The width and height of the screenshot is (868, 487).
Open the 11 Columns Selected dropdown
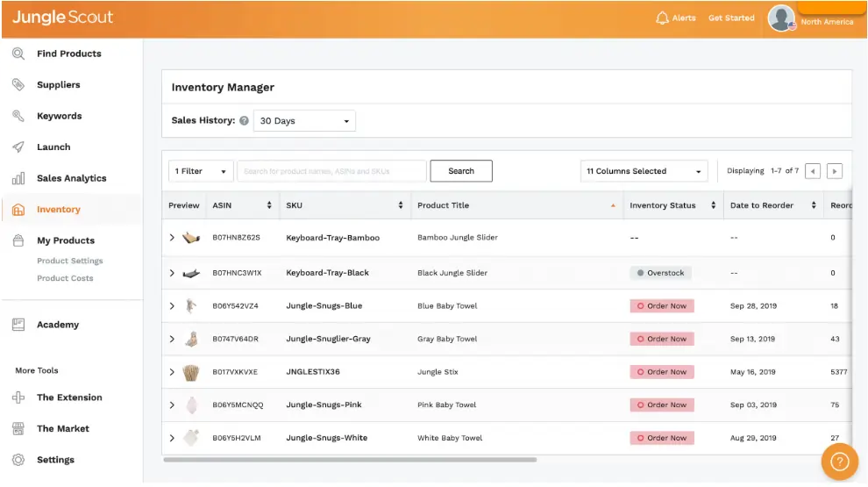pyautogui.click(x=644, y=171)
